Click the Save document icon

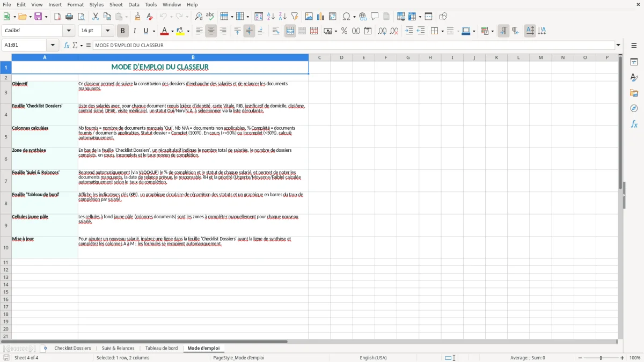(x=38, y=17)
